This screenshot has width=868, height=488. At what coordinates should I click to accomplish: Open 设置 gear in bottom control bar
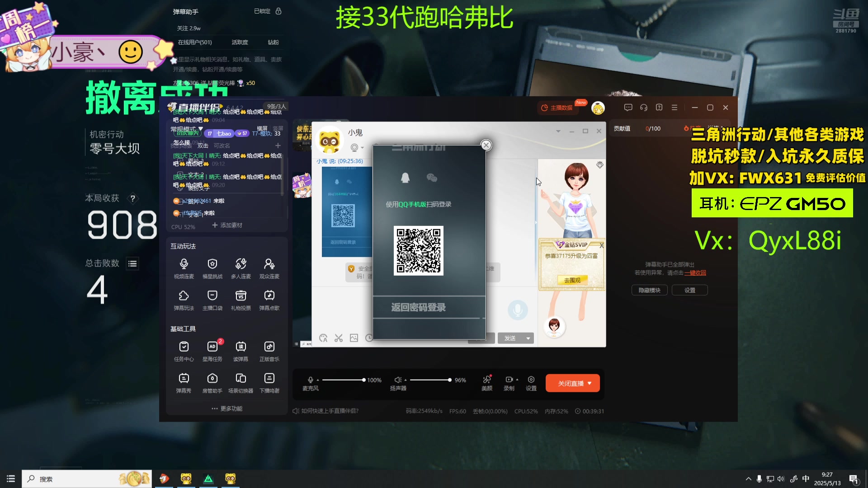click(531, 383)
